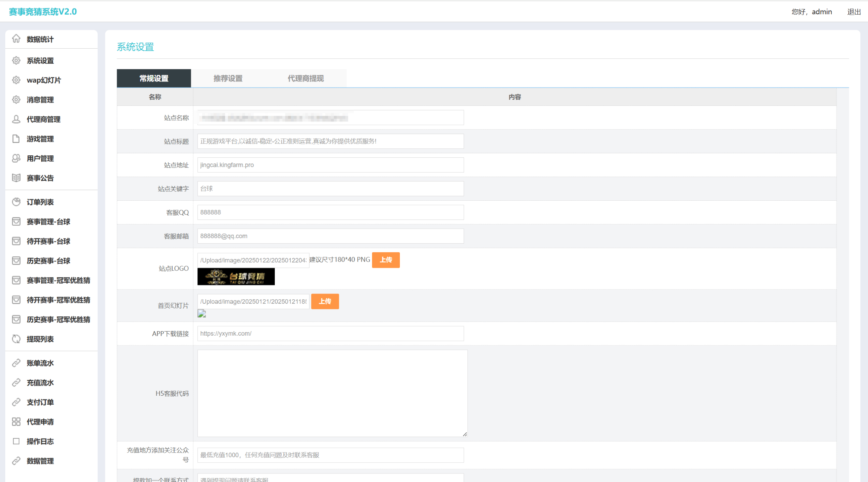
Task: Click the book icon next to 赛事公告
Action: click(x=16, y=178)
